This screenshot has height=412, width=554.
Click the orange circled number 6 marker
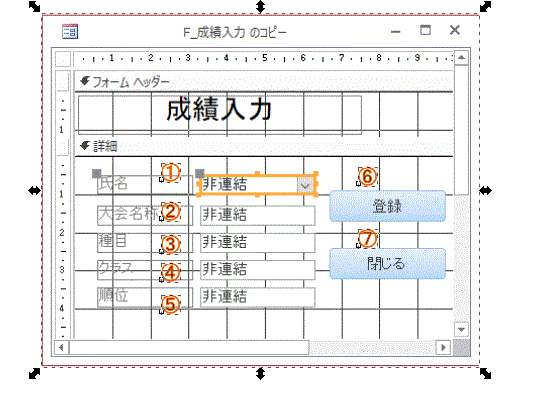367,176
